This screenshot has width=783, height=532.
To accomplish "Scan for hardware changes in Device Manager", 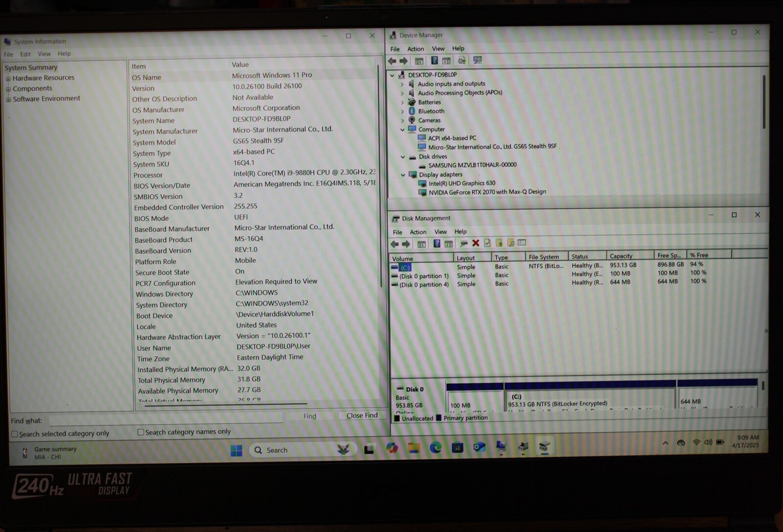I will click(478, 60).
